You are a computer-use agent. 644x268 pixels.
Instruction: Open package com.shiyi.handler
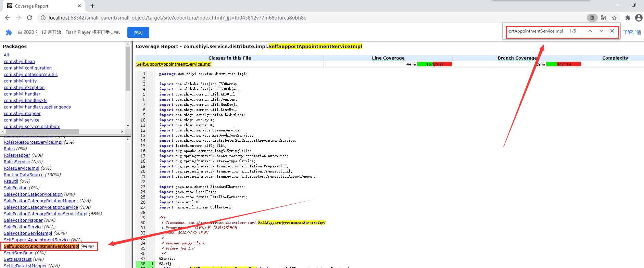tap(22, 94)
